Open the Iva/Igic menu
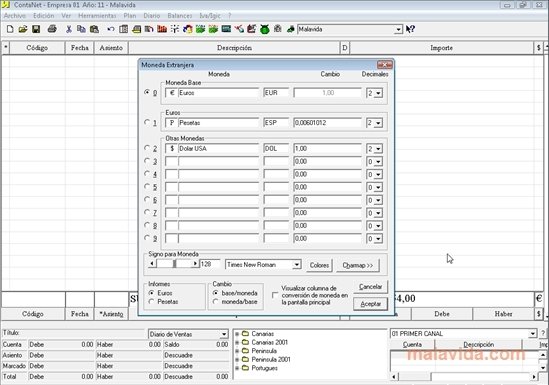This screenshot has width=549, height=385. click(x=210, y=16)
